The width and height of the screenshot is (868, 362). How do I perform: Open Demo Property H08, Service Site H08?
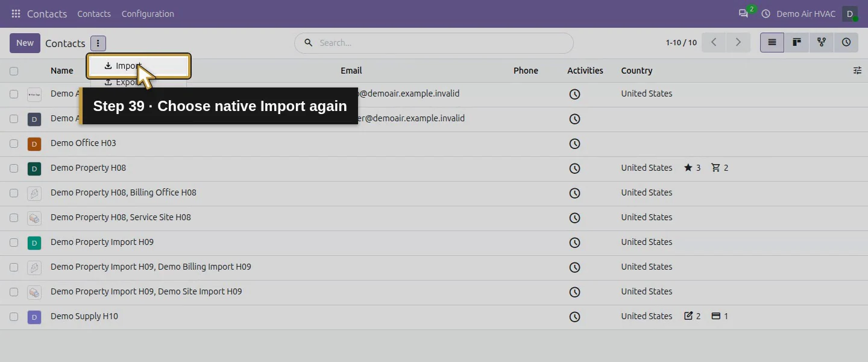click(121, 217)
